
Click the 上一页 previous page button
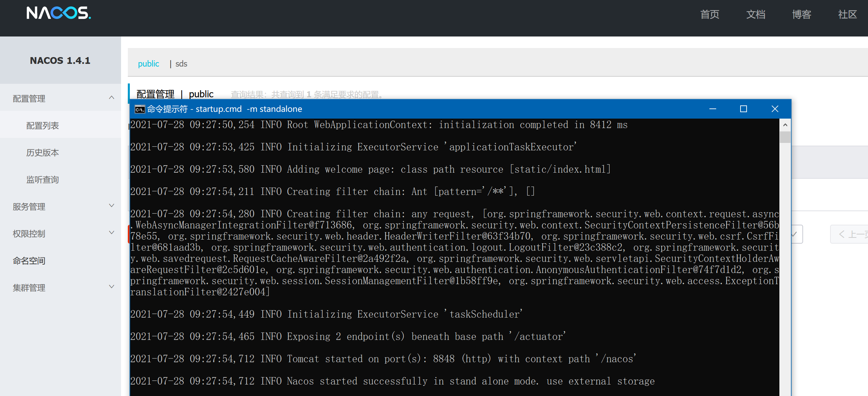[x=849, y=234]
